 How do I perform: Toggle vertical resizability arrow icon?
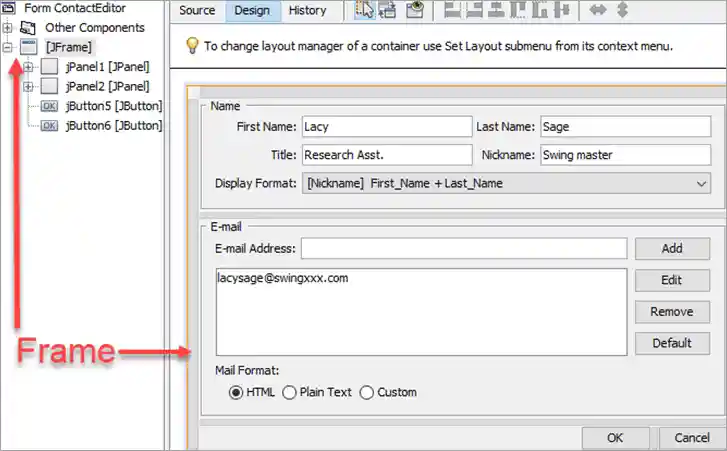[622, 10]
